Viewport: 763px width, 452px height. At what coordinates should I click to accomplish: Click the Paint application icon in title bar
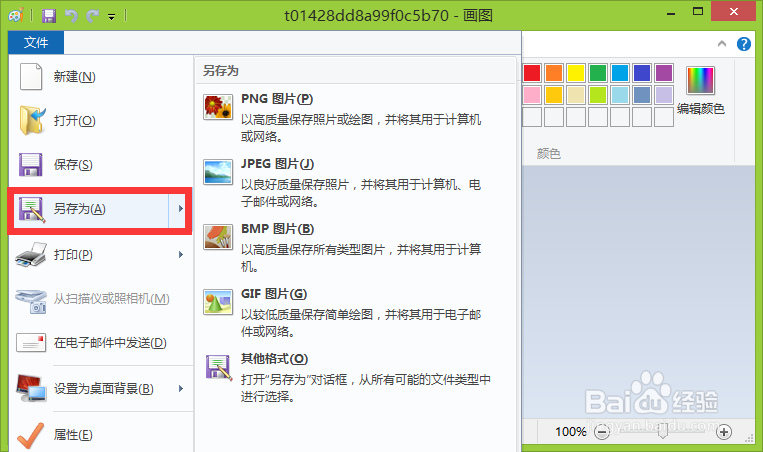click(16, 16)
